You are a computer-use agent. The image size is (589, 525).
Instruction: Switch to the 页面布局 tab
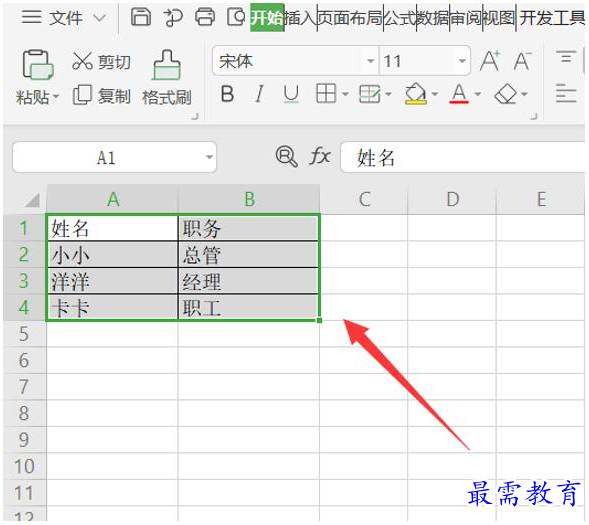tap(350, 17)
